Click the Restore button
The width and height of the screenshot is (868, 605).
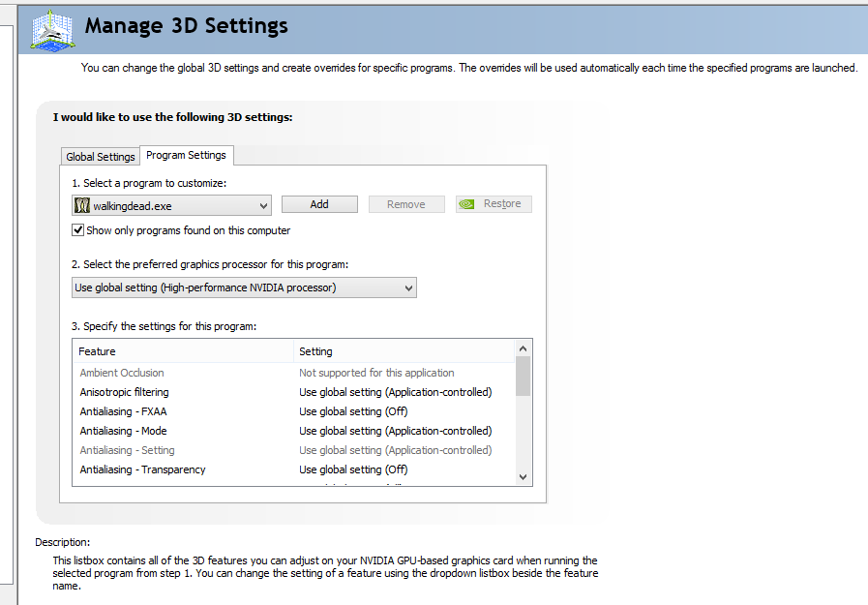[x=494, y=203]
